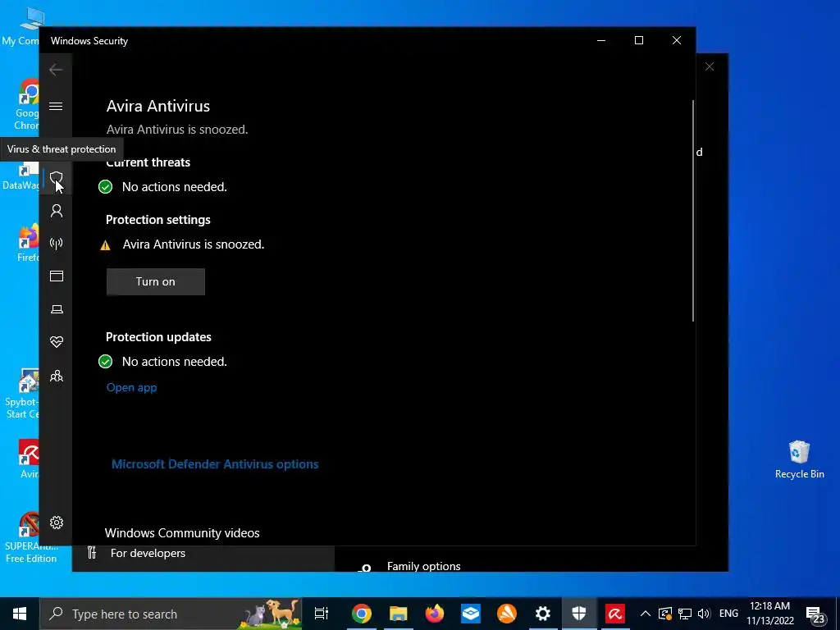Open the blue box app on taskbar
840x630 pixels.
[470, 614]
